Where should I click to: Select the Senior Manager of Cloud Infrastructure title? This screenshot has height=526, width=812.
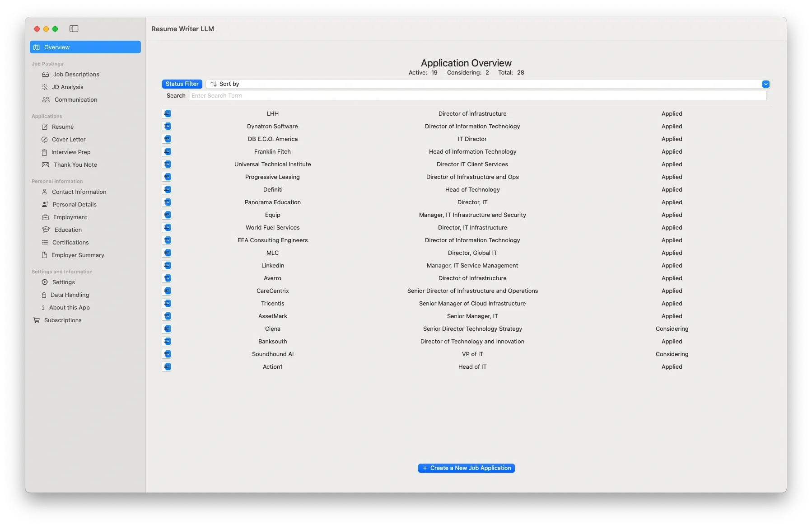click(x=472, y=304)
